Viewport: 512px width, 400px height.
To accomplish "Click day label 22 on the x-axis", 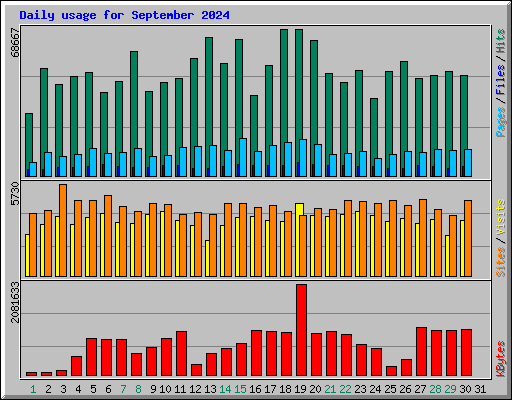I will coord(345,389).
